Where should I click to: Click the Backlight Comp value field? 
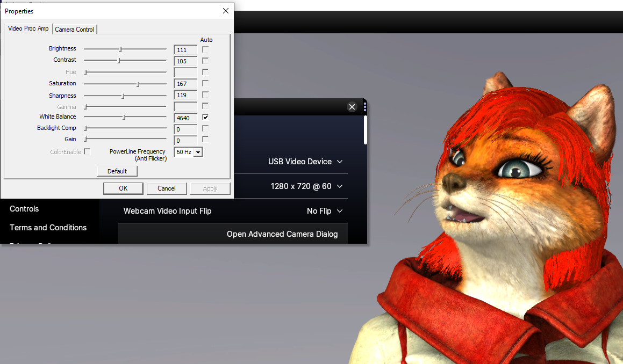coord(185,129)
